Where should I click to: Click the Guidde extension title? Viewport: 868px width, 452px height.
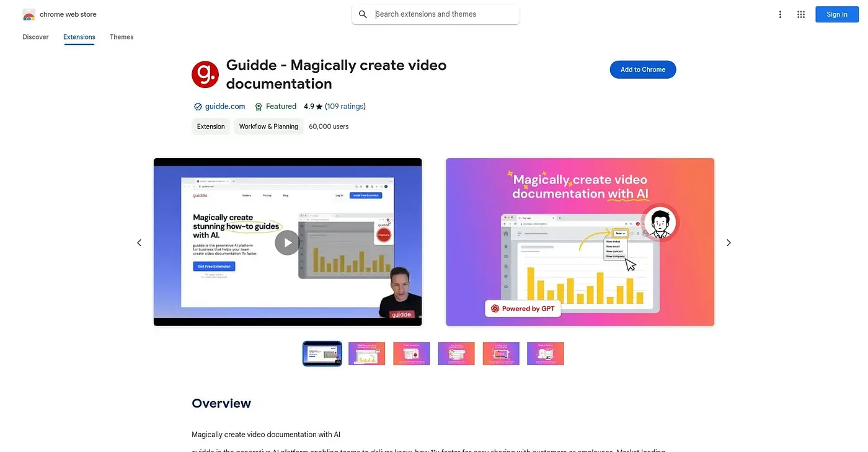pyautogui.click(x=336, y=74)
